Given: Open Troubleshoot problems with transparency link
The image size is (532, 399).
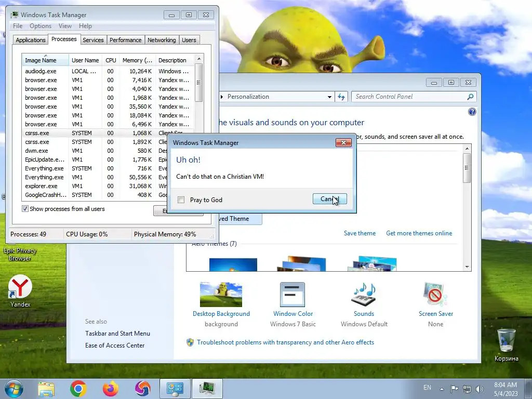Looking at the screenshot, I should point(285,342).
